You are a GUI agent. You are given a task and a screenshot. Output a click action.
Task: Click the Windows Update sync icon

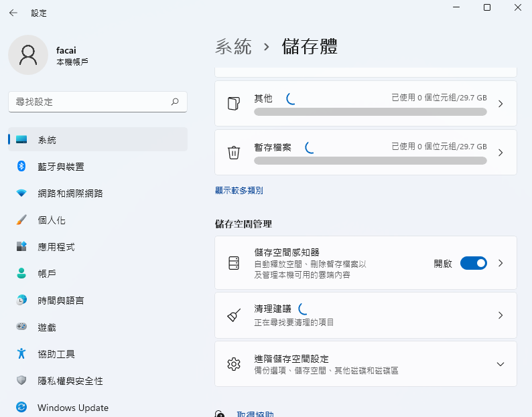(x=21, y=408)
